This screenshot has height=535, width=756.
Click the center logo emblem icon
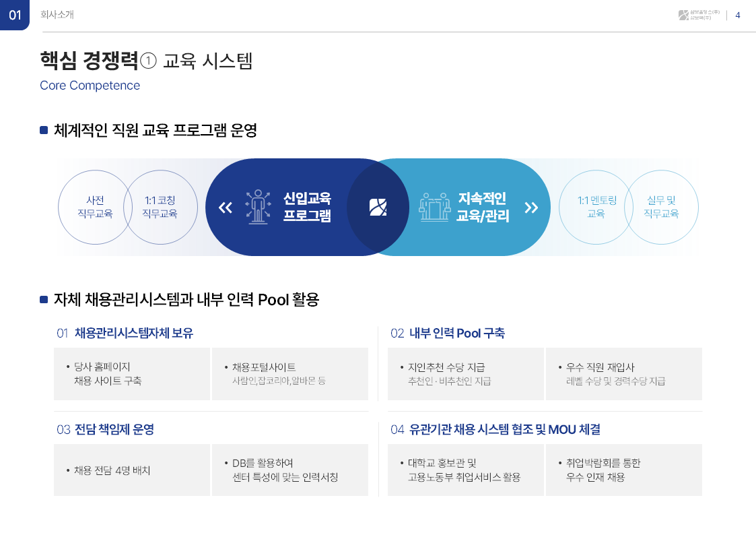click(x=378, y=207)
